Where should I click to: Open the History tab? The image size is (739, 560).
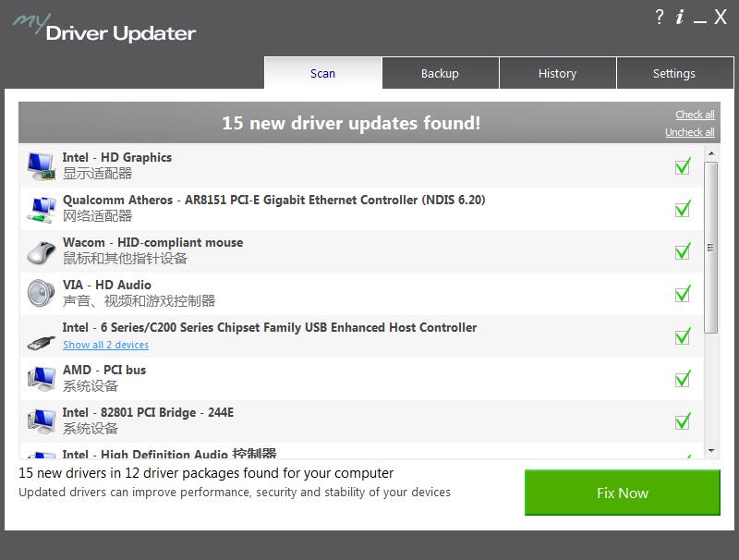[x=558, y=73]
